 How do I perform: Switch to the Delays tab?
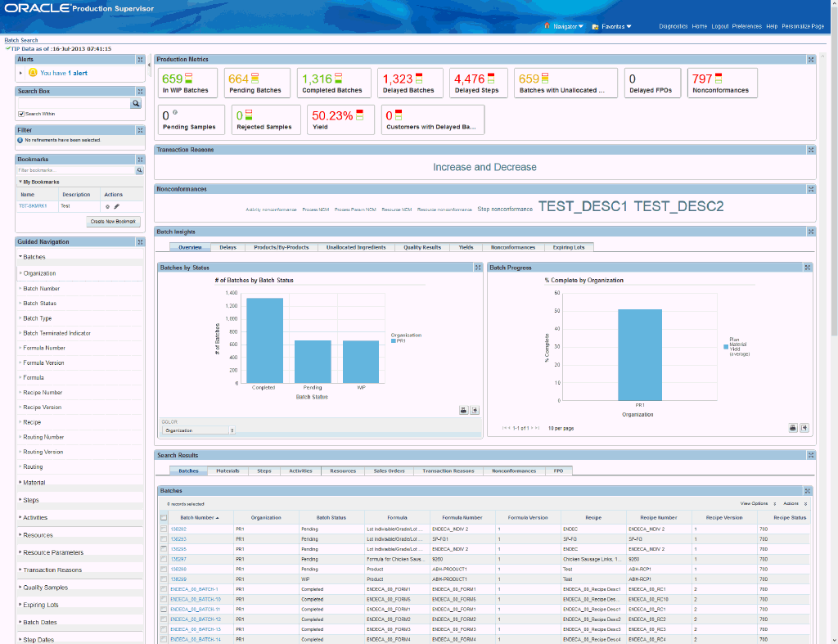228,247
